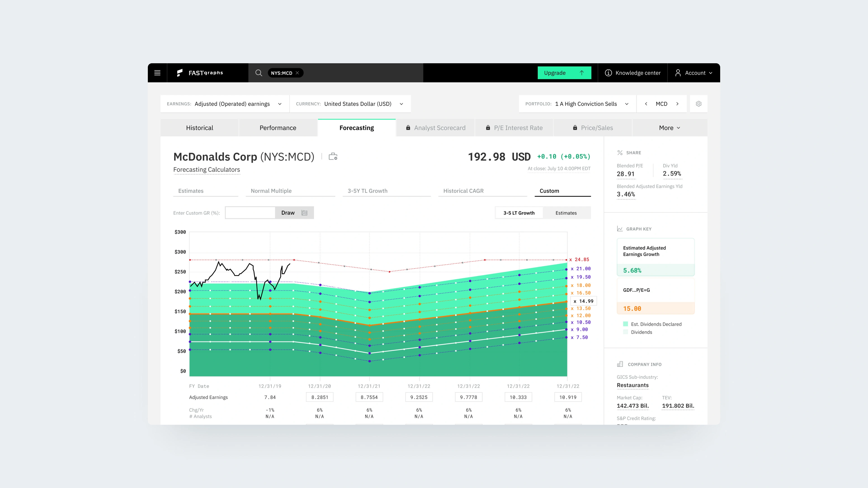Click the FASTgraphs logo
The width and height of the screenshot is (868, 488).
pos(200,73)
